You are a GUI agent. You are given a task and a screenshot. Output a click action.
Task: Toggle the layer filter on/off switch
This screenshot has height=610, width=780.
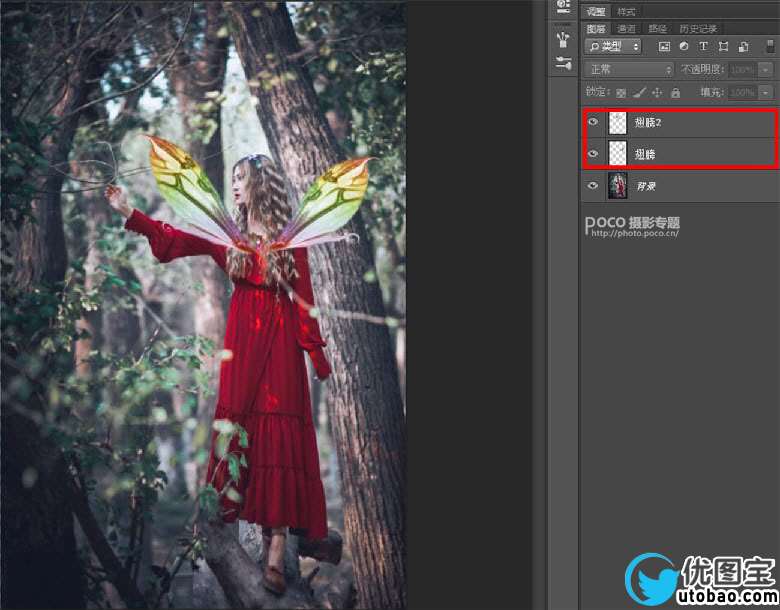[770, 47]
